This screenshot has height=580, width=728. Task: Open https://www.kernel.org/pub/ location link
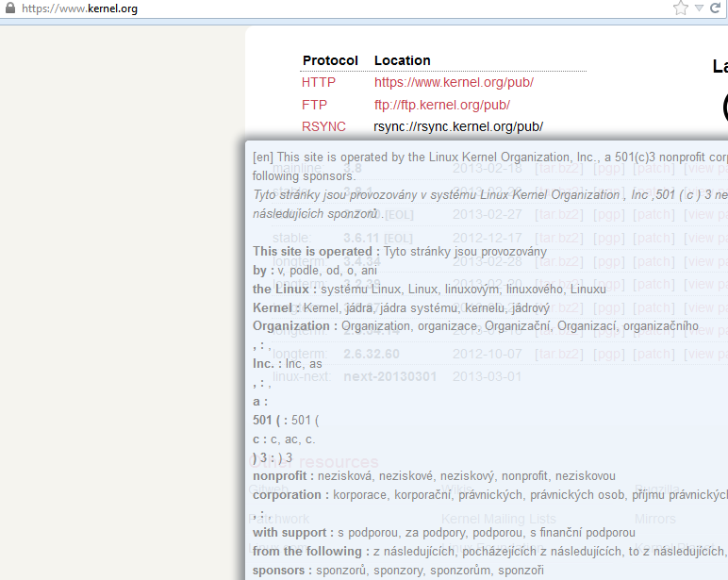click(454, 82)
